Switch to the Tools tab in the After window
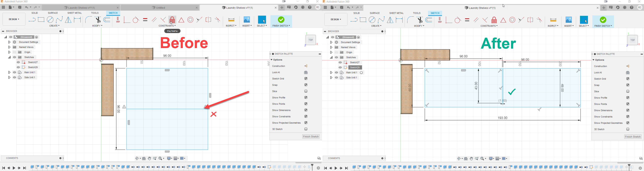 click(x=417, y=13)
